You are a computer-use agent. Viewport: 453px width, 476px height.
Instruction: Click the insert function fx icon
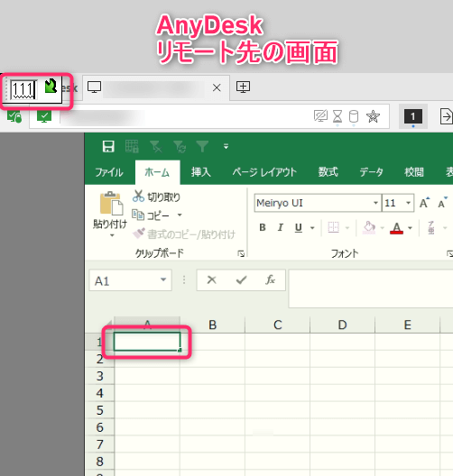click(x=271, y=279)
